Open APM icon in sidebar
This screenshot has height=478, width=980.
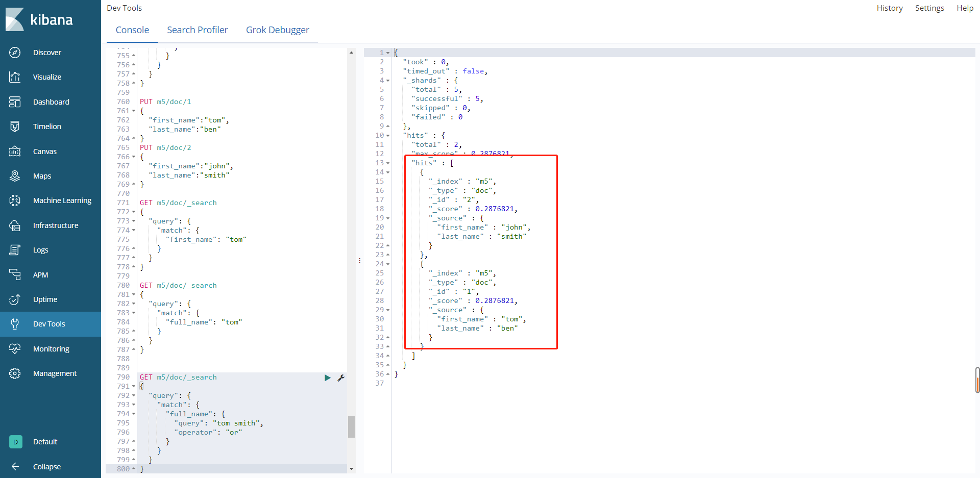point(15,275)
